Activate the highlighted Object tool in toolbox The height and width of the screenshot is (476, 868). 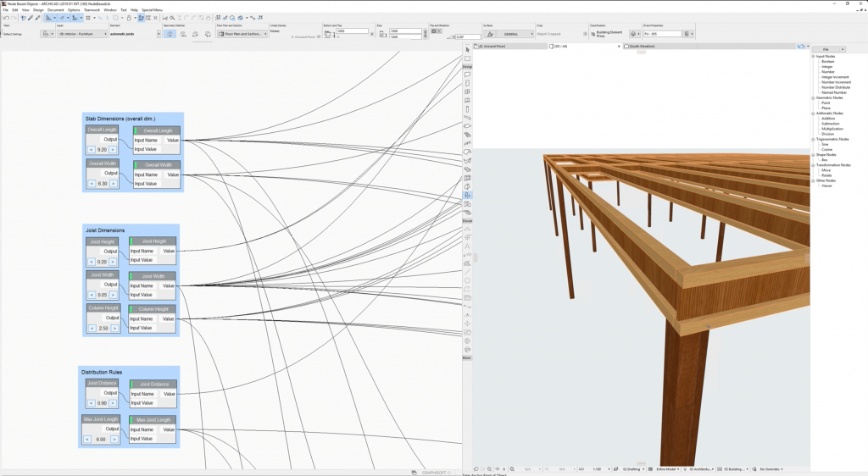click(x=467, y=195)
